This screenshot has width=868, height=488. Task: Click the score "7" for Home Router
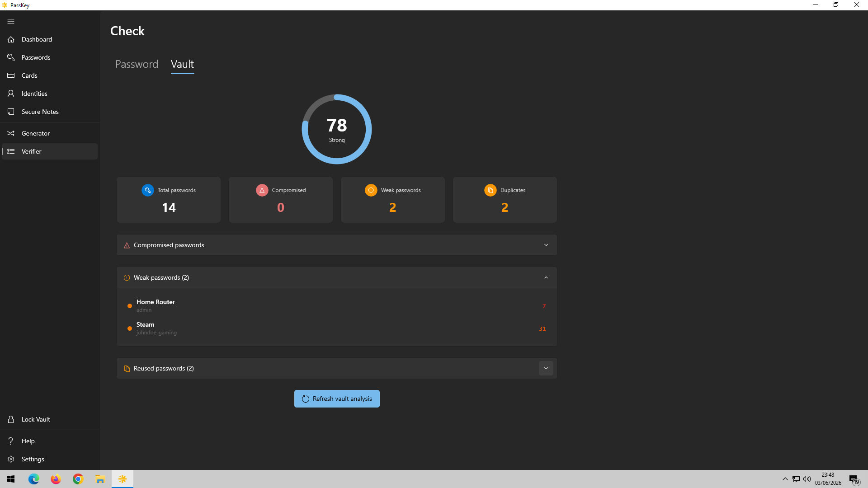(x=544, y=306)
